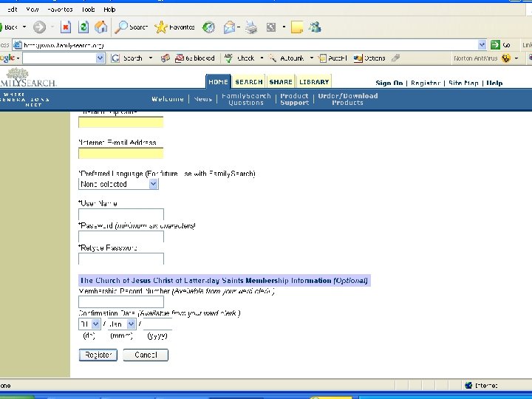Click the Register link in header
532x399 pixels.
(426, 83)
